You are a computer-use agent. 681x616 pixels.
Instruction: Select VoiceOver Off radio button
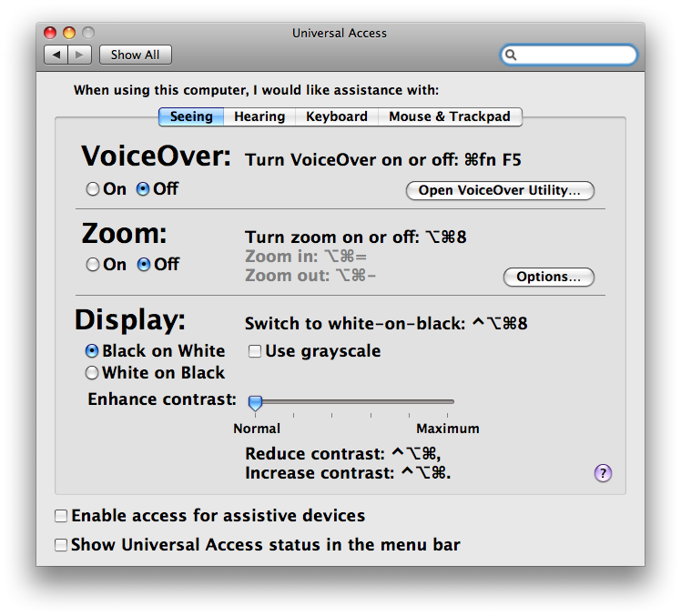[143, 189]
